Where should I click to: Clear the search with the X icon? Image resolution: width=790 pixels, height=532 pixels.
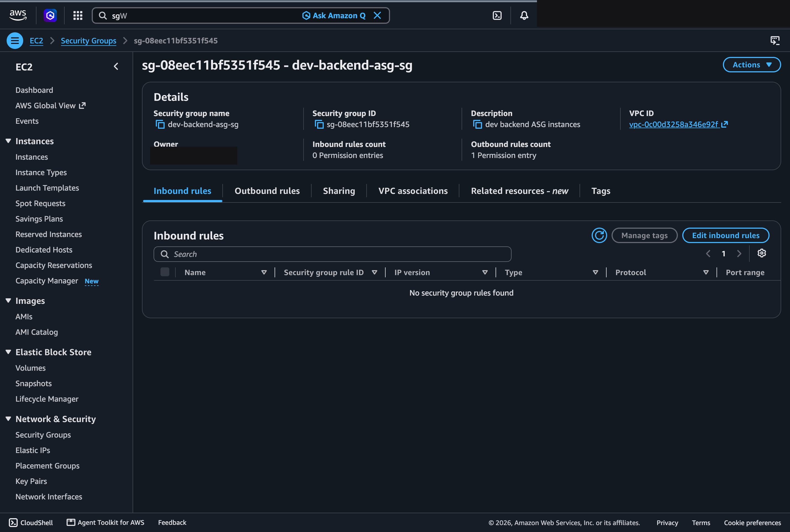click(377, 15)
